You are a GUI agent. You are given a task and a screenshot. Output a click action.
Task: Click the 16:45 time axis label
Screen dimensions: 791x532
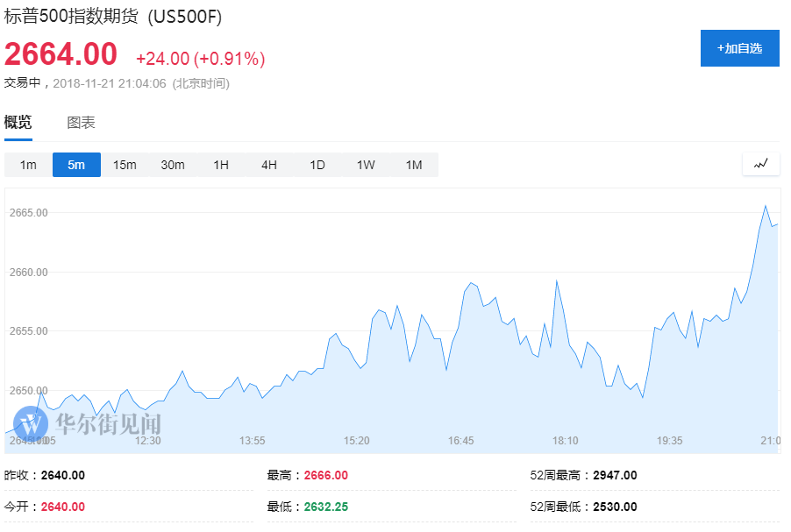tap(461, 440)
